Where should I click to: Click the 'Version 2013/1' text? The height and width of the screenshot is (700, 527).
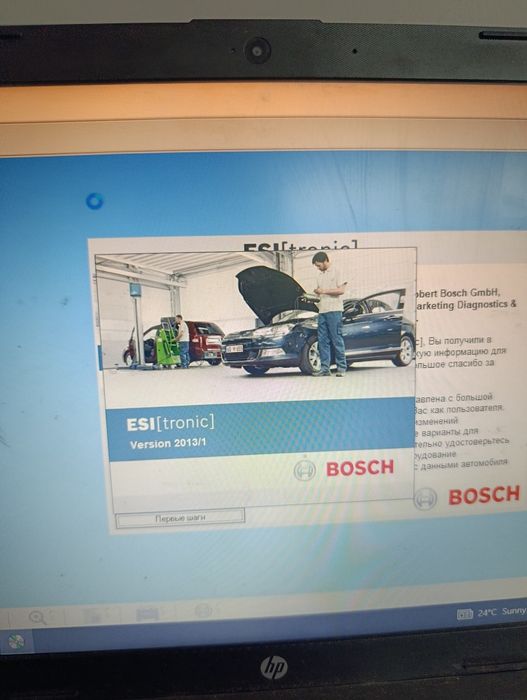168,444
